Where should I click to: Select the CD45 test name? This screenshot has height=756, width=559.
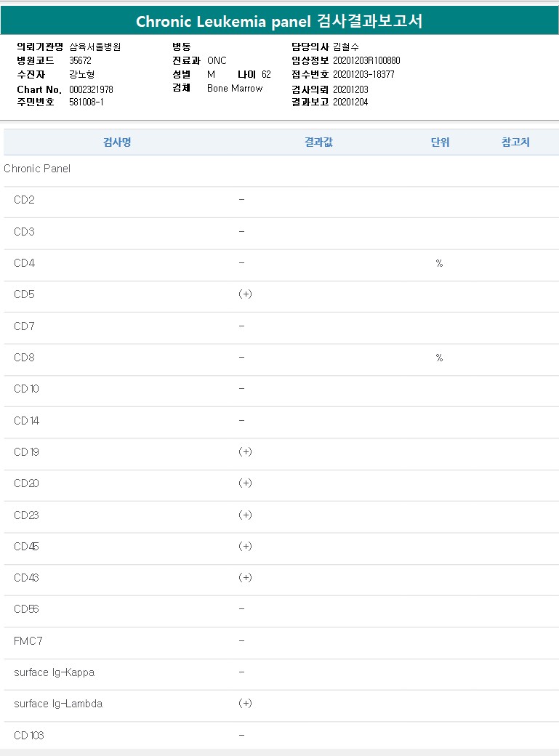(26, 547)
